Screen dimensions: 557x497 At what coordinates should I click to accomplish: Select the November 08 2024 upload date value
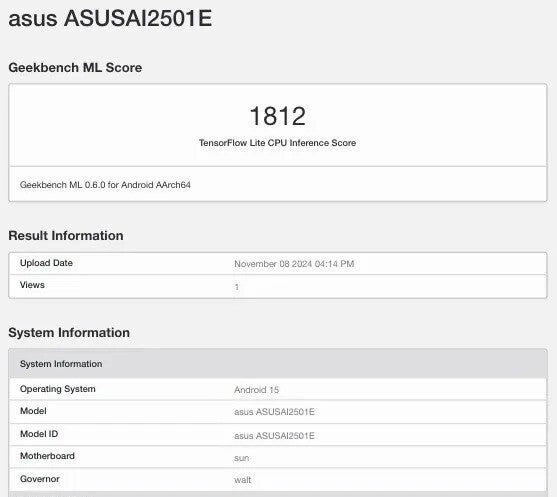[294, 264]
